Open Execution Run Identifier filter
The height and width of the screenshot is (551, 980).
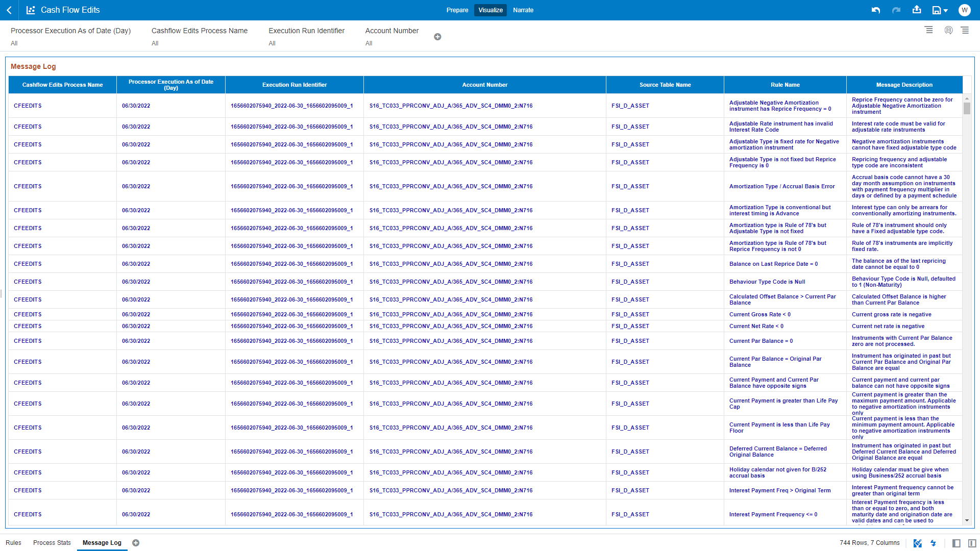[306, 36]
